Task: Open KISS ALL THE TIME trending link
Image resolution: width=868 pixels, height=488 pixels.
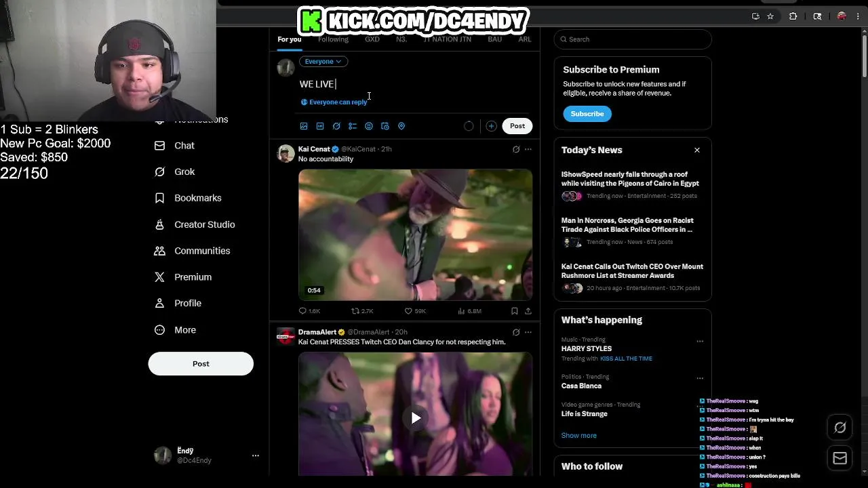Action: pyautogui.click(x=626, y=359)
